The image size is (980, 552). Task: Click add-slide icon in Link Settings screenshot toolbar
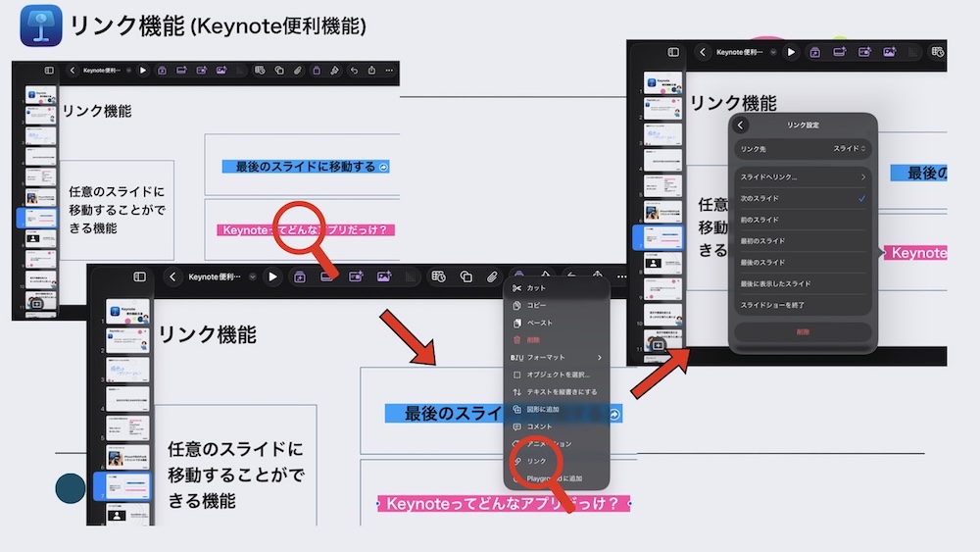(x=815, y=53)
